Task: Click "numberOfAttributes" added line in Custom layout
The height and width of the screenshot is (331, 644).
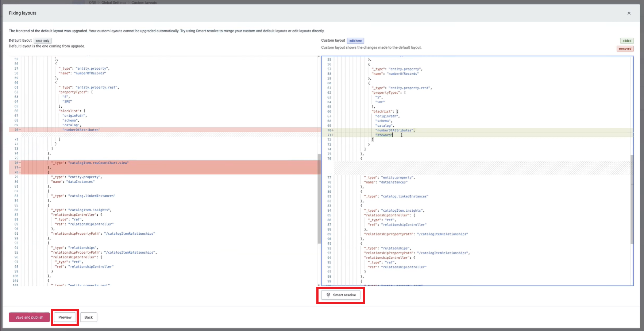Action: pos(394,130)
